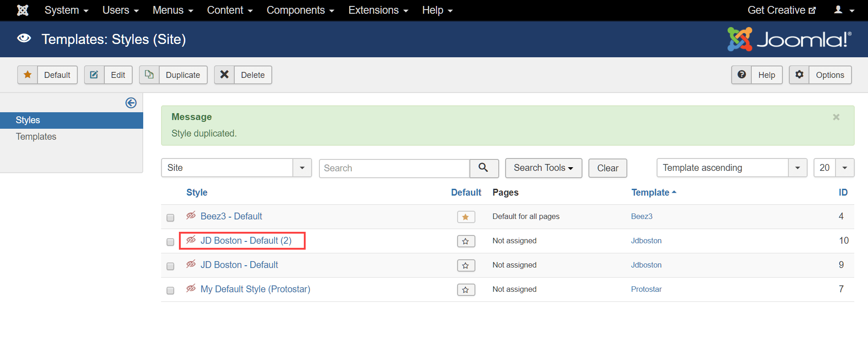
Task: Open the list limit 20 dropdown
Action: point(834,168)
